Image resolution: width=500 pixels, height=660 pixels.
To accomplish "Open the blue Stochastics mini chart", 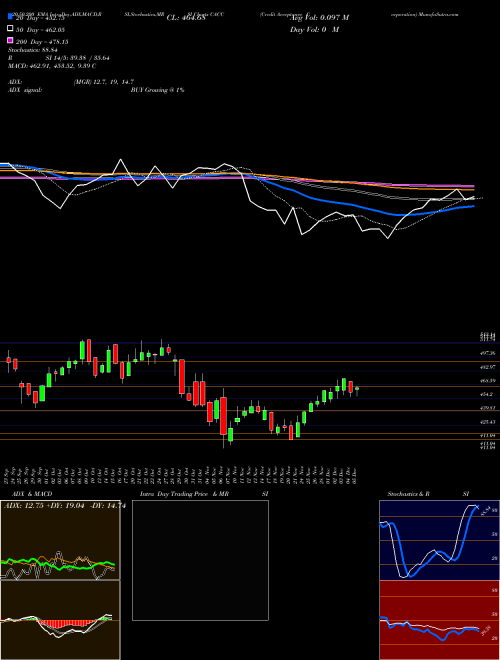I will (x=439, y=540).
